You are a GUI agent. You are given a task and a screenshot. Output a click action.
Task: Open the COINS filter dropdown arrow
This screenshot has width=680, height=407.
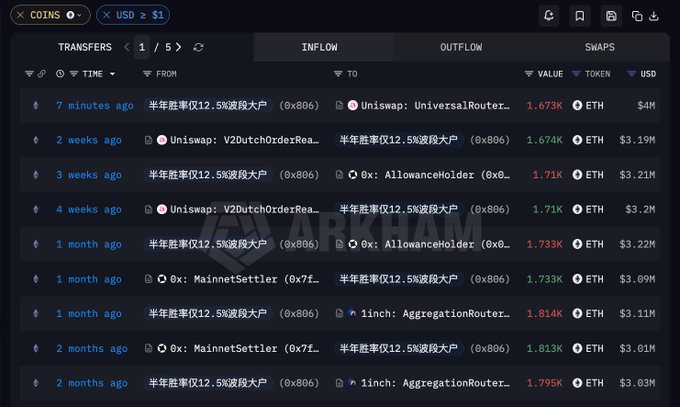point(79,15)
